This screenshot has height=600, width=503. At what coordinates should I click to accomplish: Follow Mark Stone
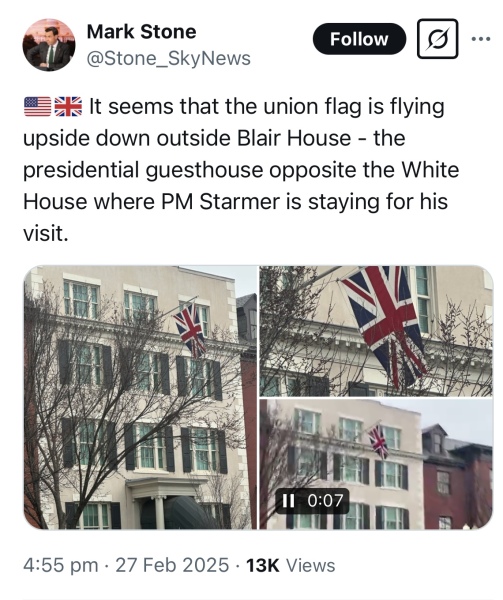359,39
